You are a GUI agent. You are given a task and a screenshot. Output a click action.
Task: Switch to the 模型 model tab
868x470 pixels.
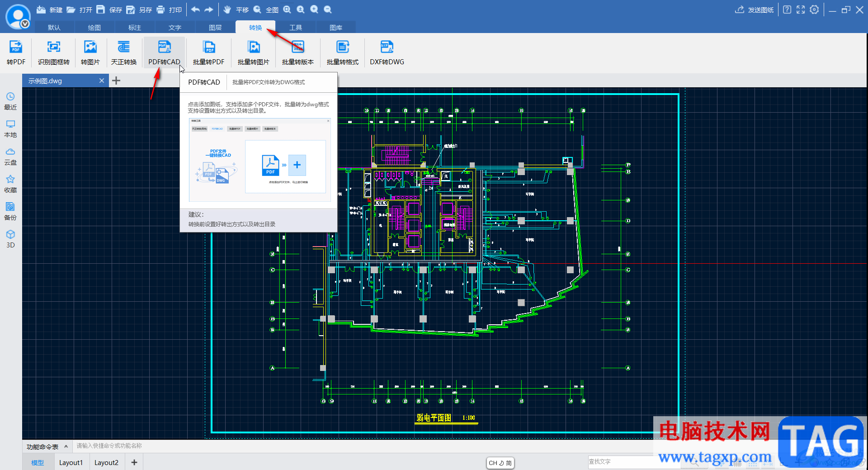pyautogui.click(x=38, y=462)
